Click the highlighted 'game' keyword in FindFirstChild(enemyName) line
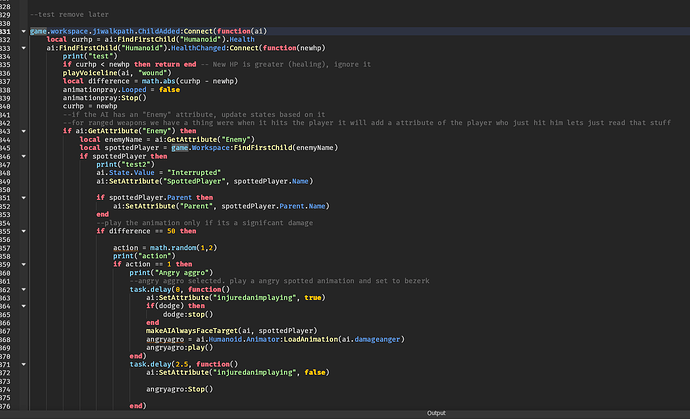Screen dimensions: 690x419 coord(180,148)
